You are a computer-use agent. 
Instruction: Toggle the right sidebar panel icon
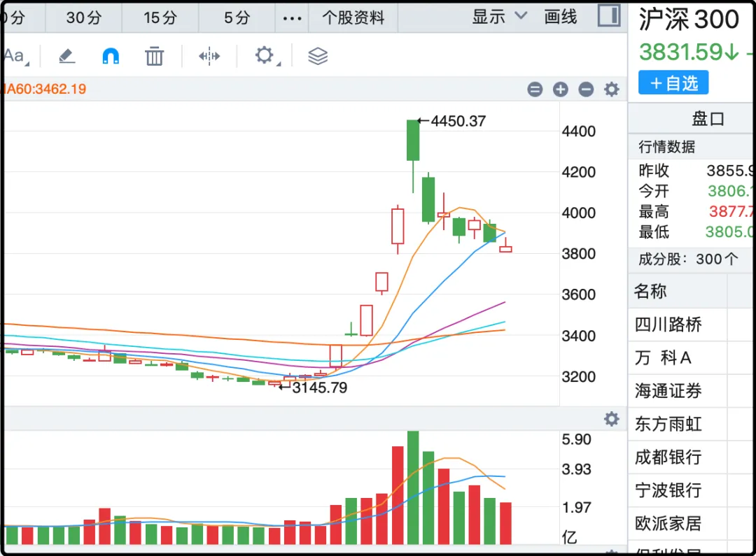[609, 16]
